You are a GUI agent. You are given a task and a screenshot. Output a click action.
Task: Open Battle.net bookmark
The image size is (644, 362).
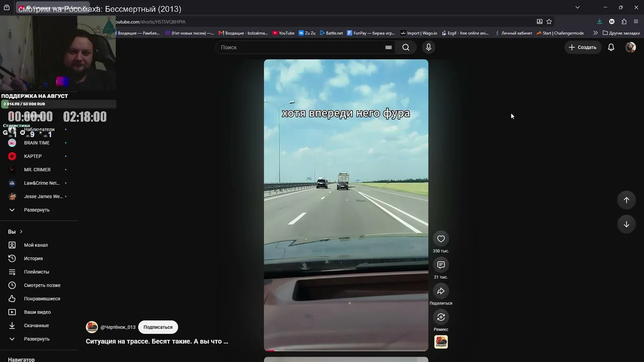coord(331,33)
